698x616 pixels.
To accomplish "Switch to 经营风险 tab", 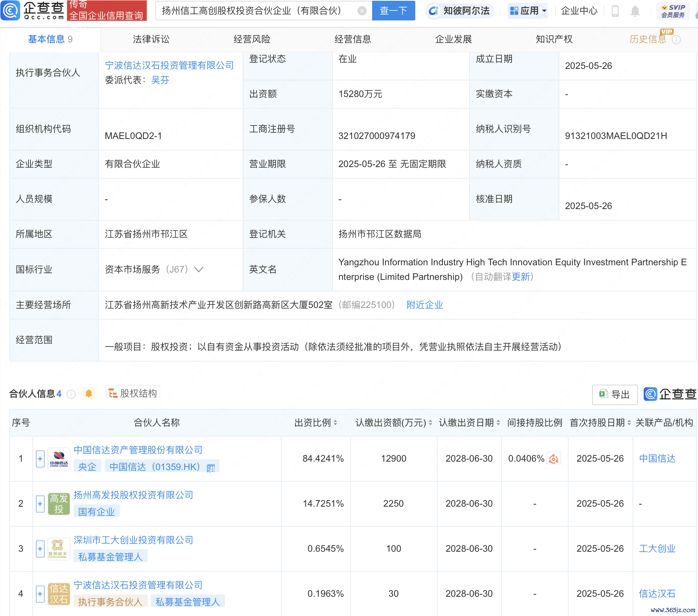I will tap(252, 39).
